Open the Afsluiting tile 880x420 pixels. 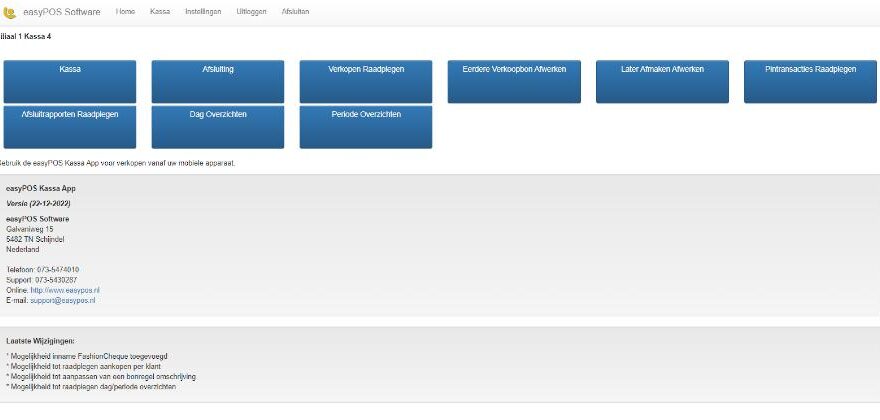[218, 81]
